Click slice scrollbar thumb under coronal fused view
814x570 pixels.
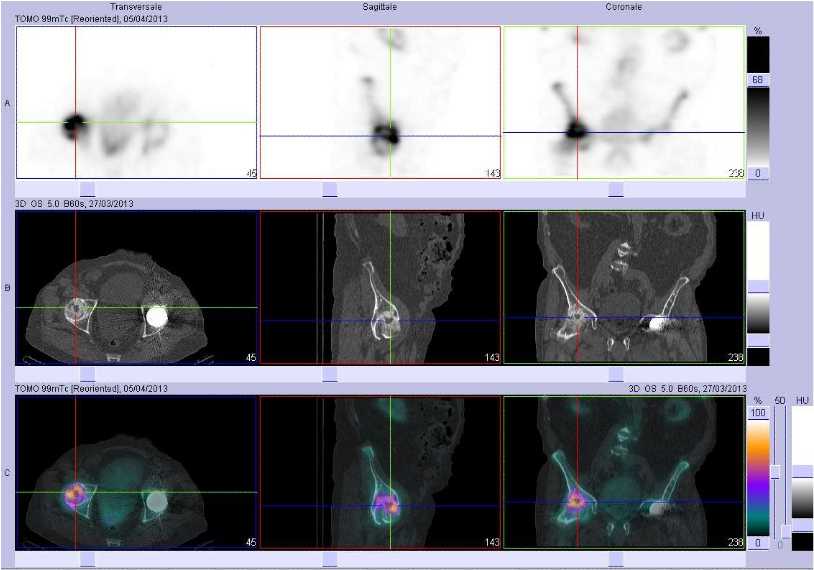coord(616,559)
